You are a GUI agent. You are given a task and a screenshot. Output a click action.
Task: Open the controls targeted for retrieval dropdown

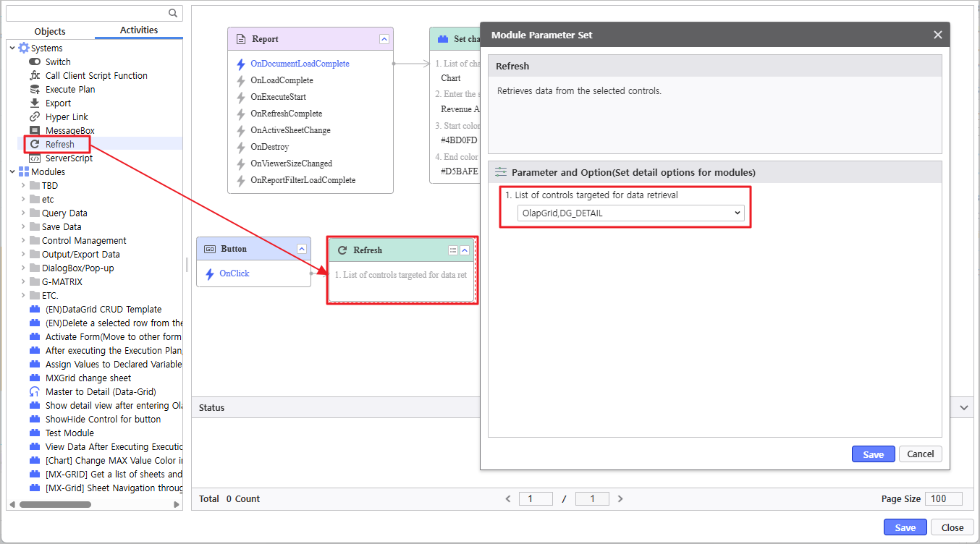coord(631,213)
